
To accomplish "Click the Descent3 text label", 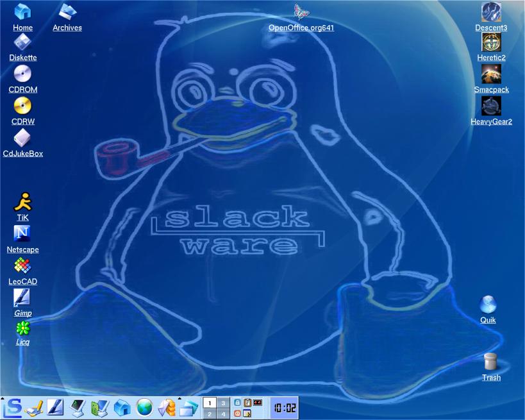I will pos(491,28).
